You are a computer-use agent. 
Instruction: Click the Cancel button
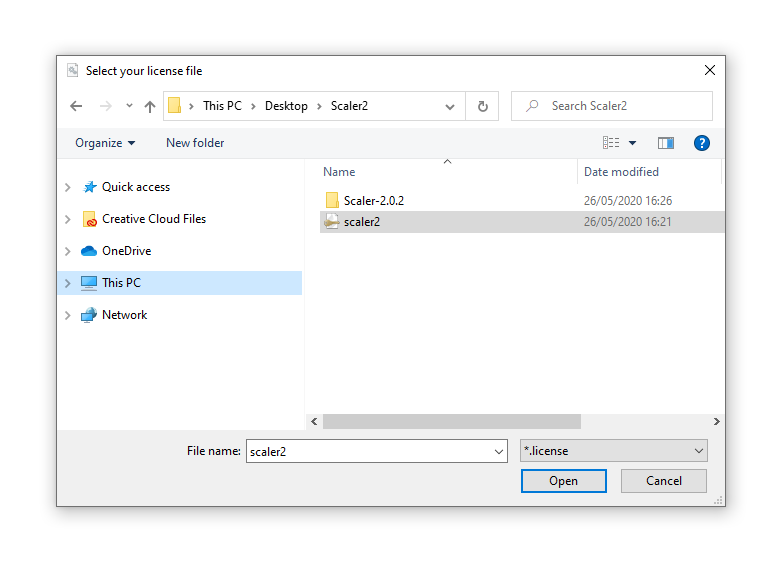(x=664, y=481)
